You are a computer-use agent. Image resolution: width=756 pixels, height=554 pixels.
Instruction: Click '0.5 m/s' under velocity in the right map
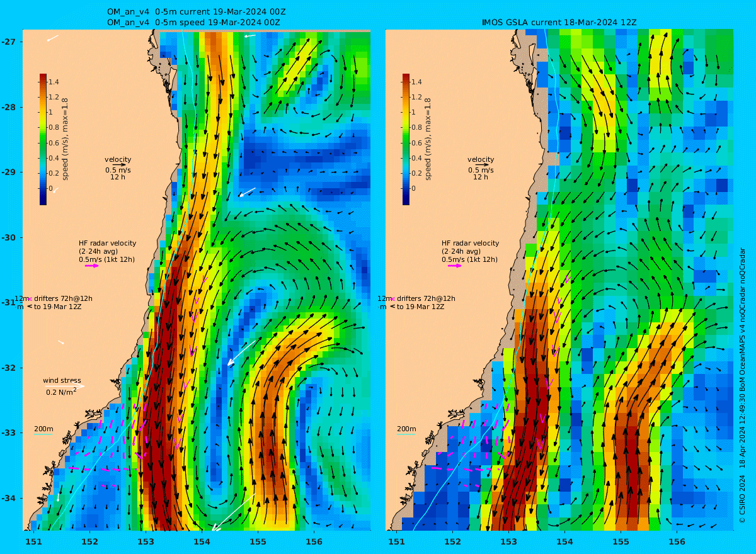click(x=481, y=170)
